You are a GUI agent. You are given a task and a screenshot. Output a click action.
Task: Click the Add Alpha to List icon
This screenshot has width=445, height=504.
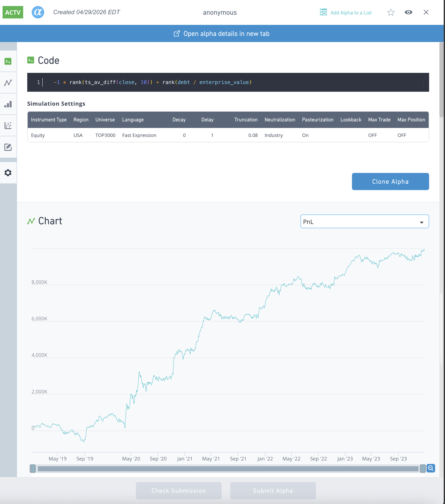point(323,12)
